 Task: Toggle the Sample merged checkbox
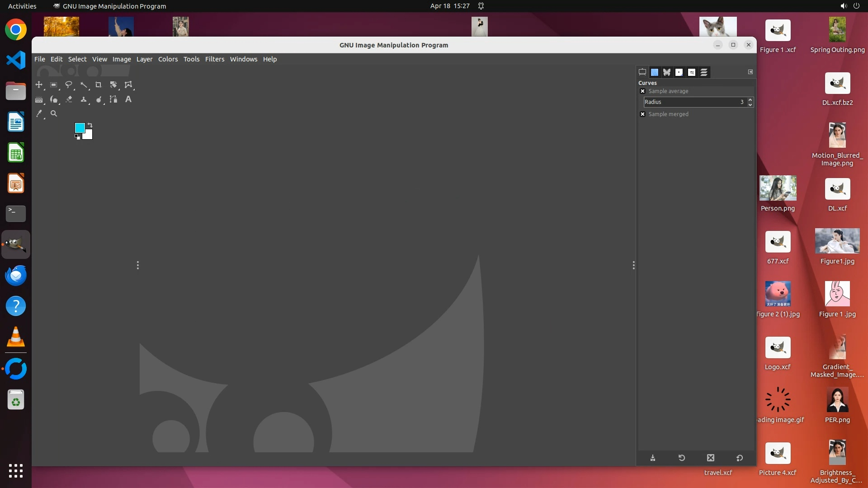(643, 114)
